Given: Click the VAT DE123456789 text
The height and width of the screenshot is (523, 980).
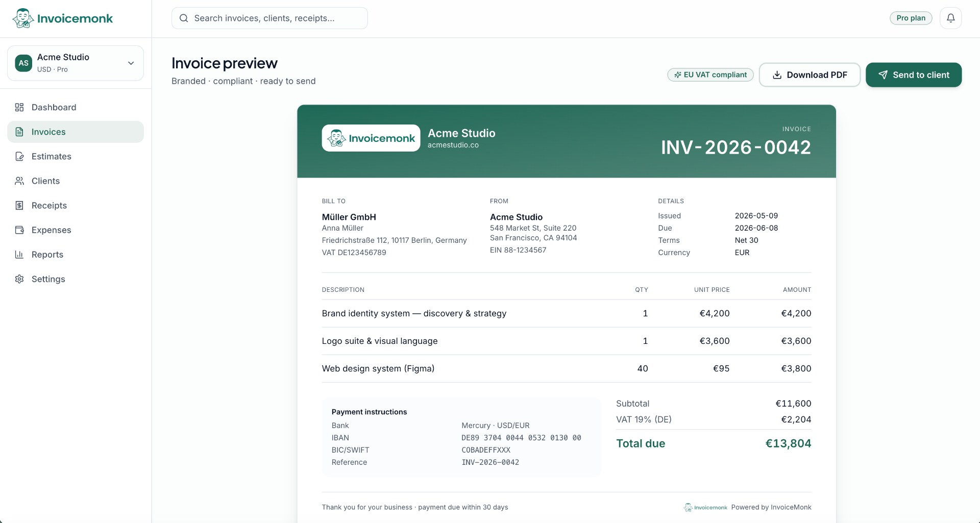Looking at the screenshot, I should [x=354, y=253].
